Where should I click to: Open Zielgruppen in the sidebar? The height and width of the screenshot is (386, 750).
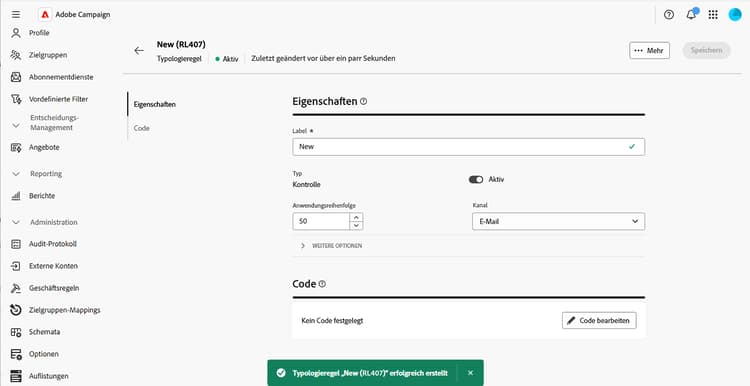coord(48,55)
